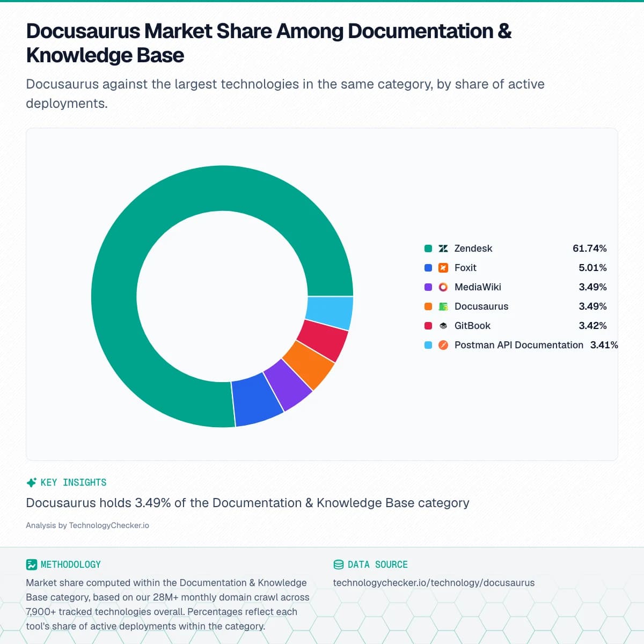Viewport: 644px width, 644px height.
Task: Click the 3.41% value for Postman
Action: point(604,345)
